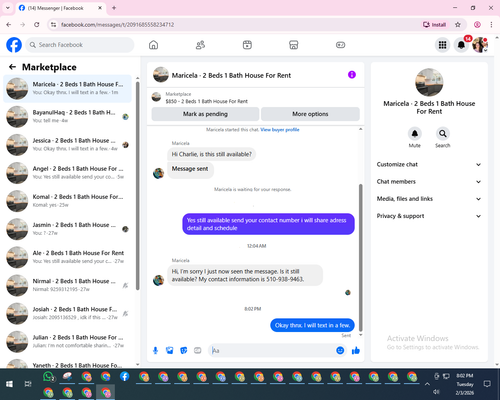500x400 pixels.
Task: Reload the page in browser toolbar
Action: click(x=37, y=25)
